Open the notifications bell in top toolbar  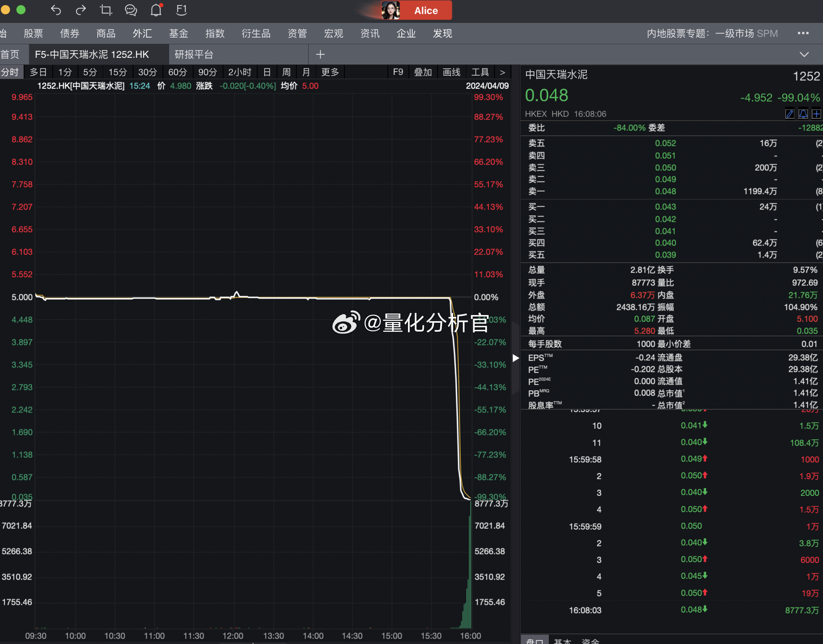coord(156,10)
